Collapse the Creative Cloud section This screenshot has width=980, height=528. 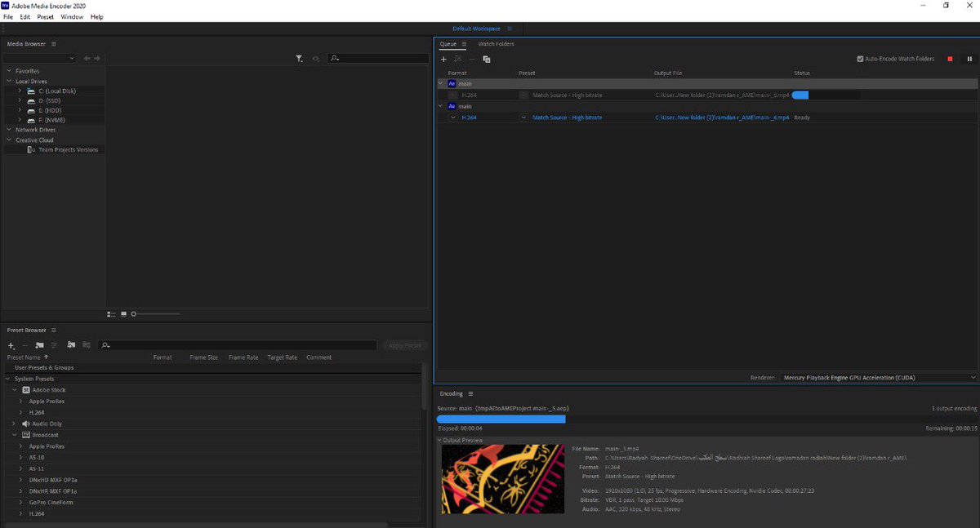point(8,140)
